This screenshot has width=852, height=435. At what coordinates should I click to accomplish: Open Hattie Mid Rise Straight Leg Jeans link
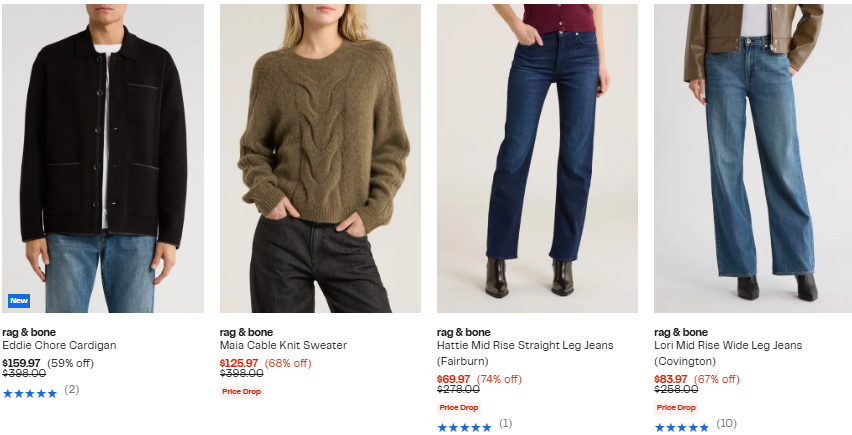tap(525, 353)
